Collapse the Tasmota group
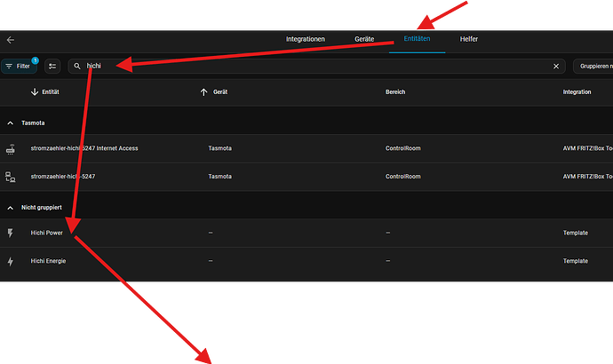Screen dimensions: 613x364 click(x=11, y=123)
